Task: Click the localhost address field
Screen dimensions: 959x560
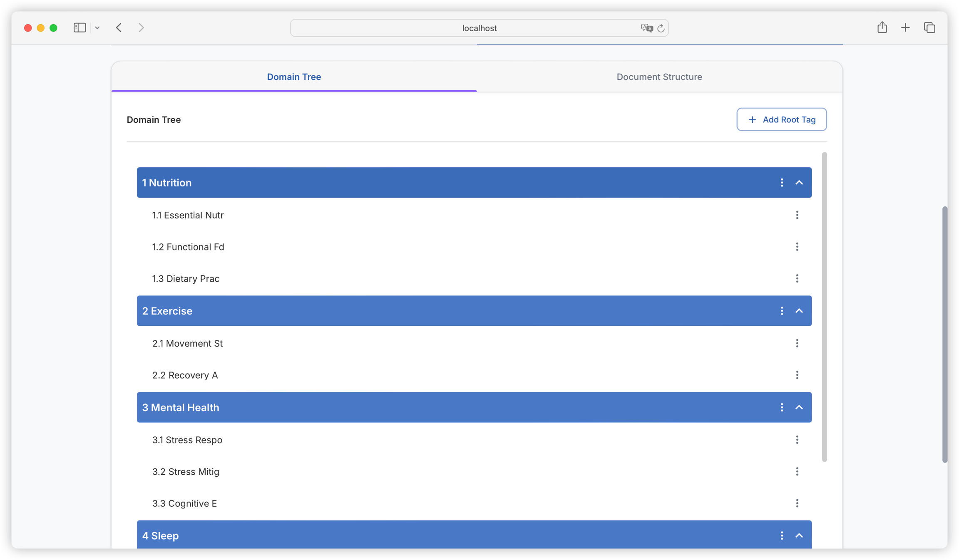Action: click(479, 28)
